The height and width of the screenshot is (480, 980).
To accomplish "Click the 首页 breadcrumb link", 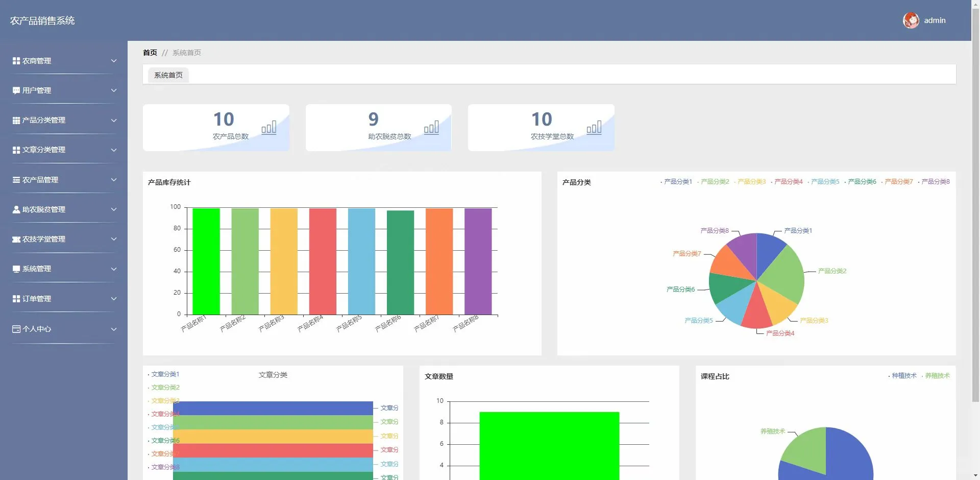I will 150,53.
